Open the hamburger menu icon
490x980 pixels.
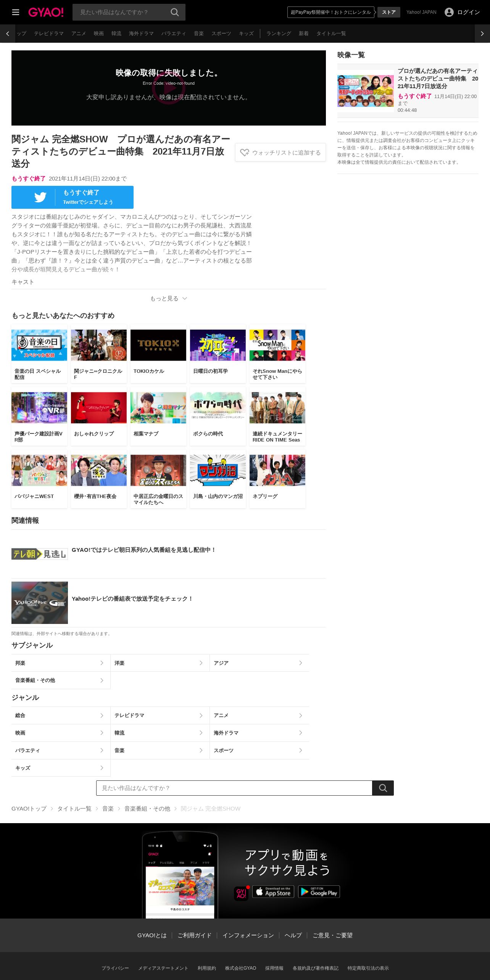pyautogui.click(x=16, y=12)
